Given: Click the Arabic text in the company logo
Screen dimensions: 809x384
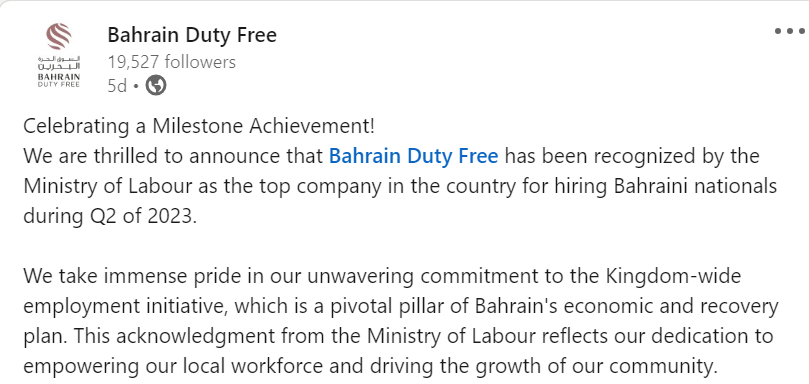Looking at the screenshot, I should (x=59, y=62).
